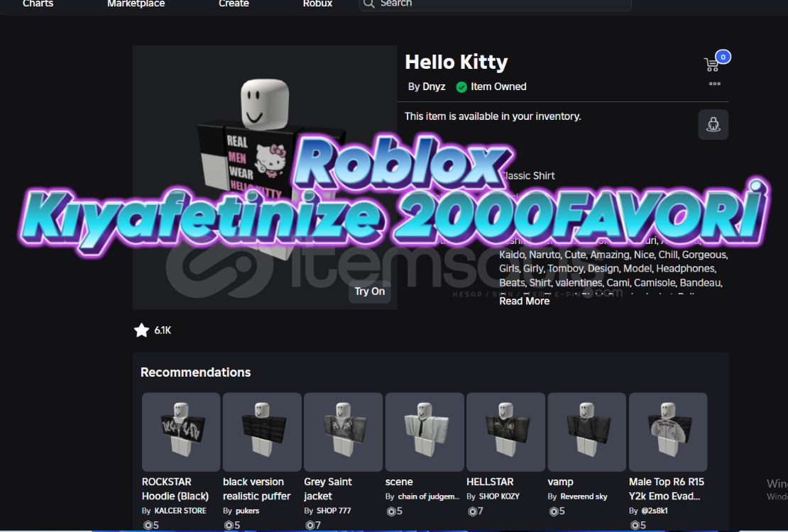Focus the Search input field
Image resolution: width=788 pixels, height=532 pixels.
495,4
